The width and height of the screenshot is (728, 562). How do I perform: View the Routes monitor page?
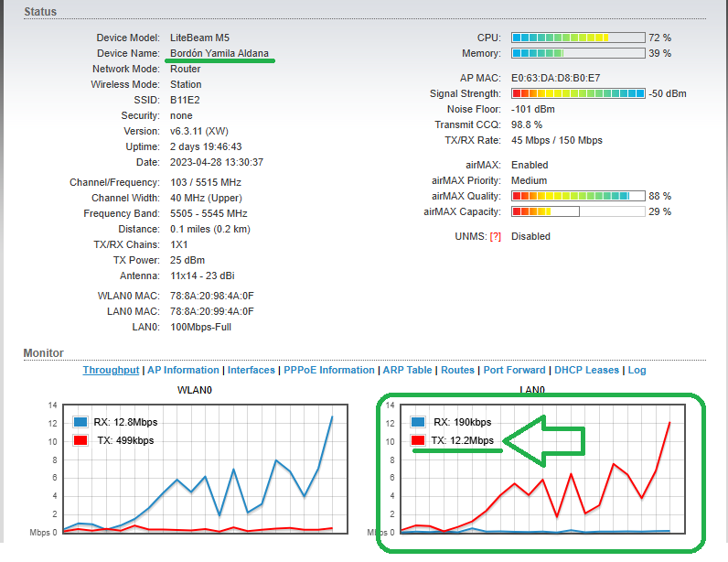point(457,370)
